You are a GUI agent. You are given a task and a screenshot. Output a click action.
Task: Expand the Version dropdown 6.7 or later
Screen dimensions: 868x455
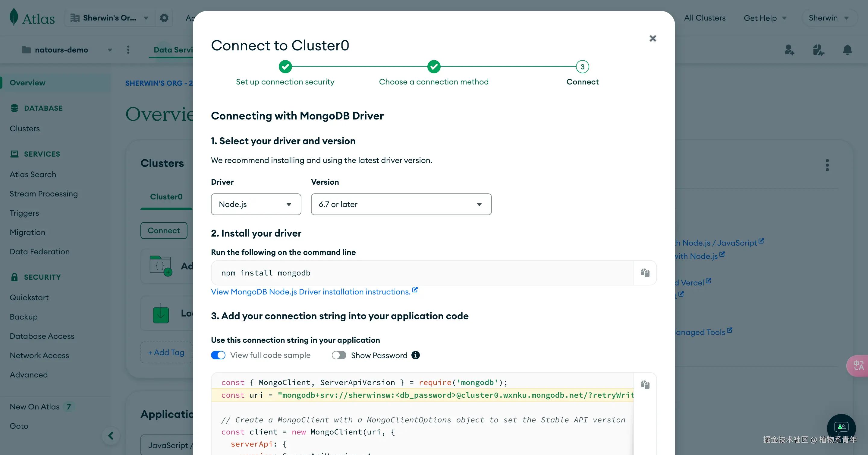tap(401, 204)
